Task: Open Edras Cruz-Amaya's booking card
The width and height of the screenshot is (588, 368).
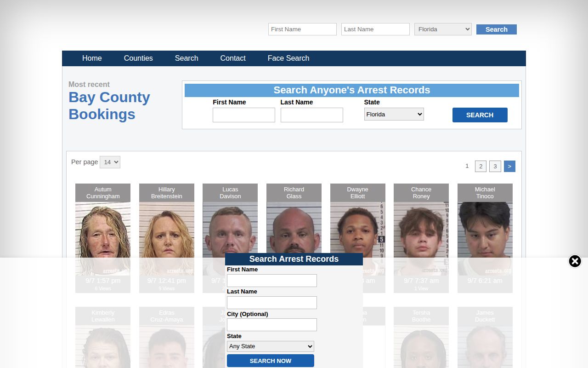Action: click(167, 337)
